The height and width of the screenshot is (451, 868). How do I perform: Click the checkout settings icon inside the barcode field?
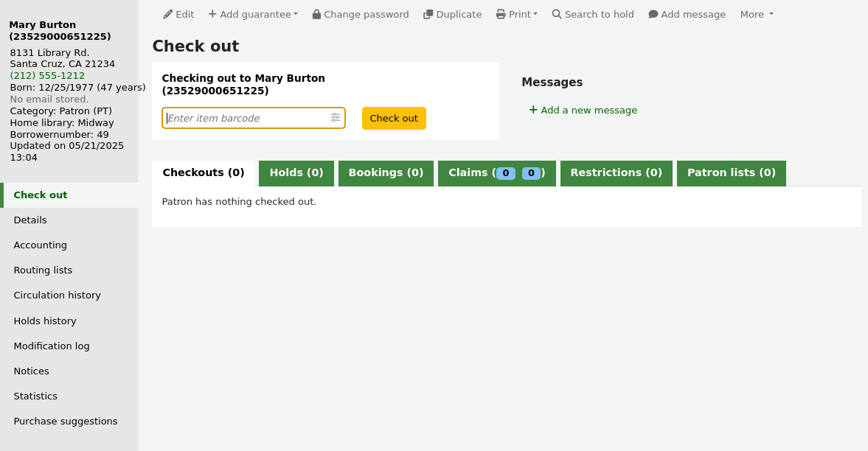click(x=336, y=117)
